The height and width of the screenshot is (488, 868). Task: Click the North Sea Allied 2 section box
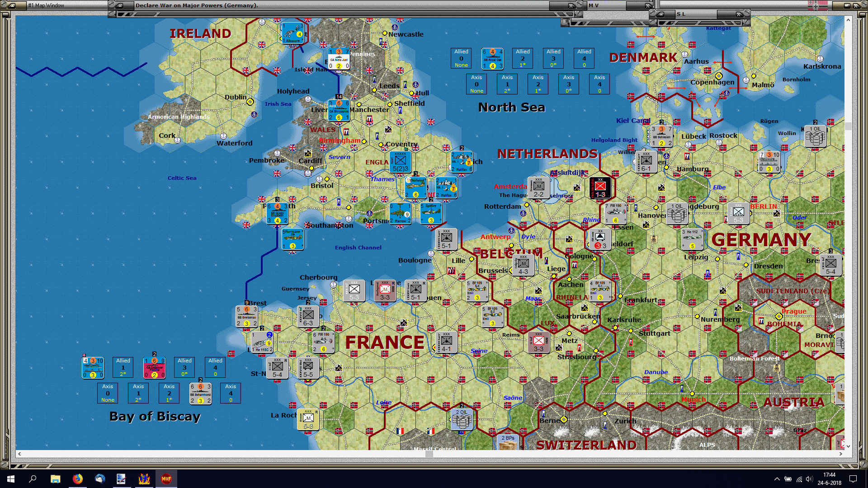[523, 58]
